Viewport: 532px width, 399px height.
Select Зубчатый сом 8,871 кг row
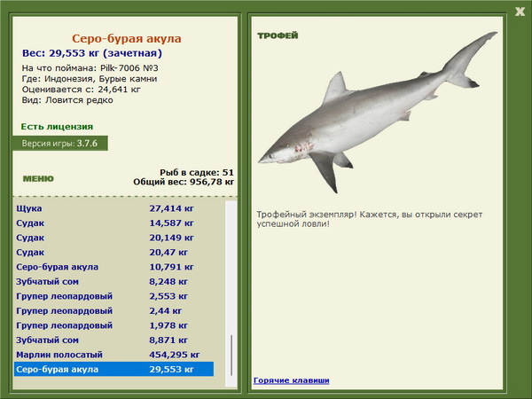tap(114, 340)
